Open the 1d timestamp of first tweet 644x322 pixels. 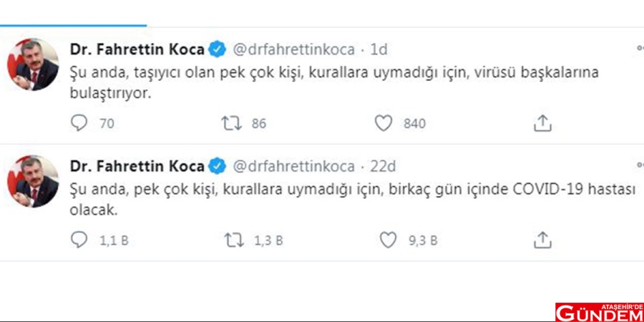click(x=379, y=49)
